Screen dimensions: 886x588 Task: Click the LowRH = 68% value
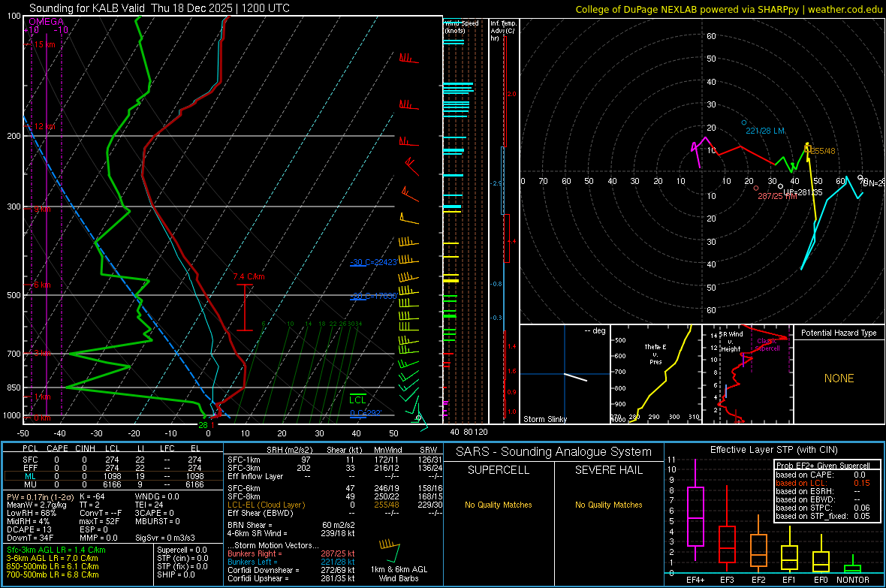coord(32,514)
